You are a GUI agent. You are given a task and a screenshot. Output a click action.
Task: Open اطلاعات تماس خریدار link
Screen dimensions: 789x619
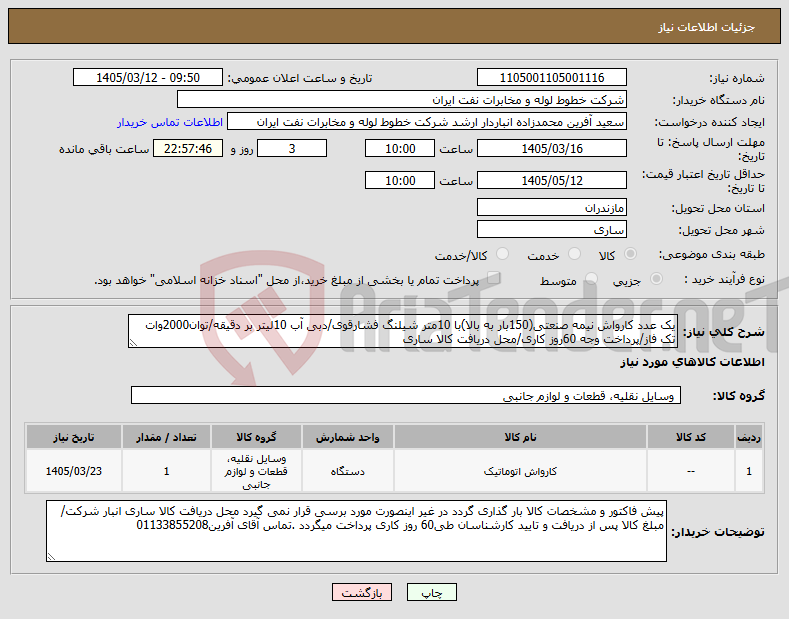point(170,122)
